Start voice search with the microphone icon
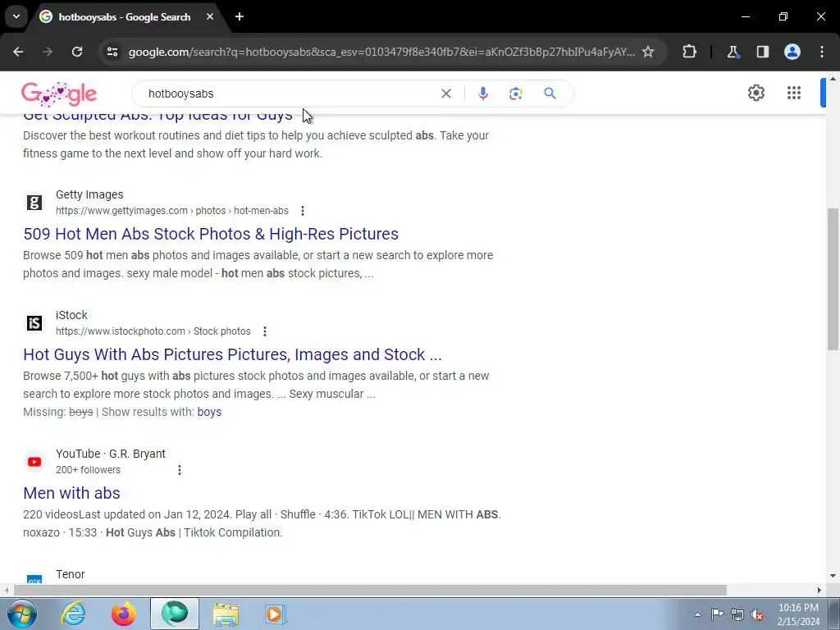The image size is (840, 630). click(x=482, y=94)
